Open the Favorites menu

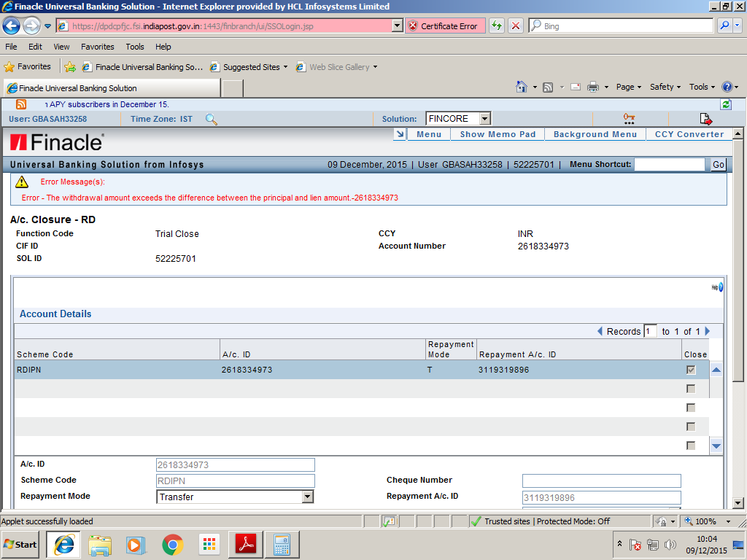(x=98, y=46)
